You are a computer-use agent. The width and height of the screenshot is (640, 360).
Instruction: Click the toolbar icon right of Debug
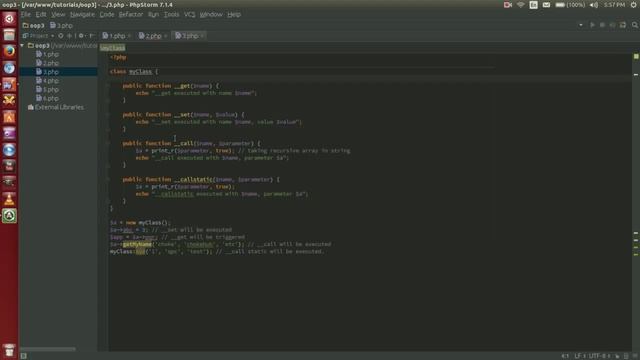point(613,25)
